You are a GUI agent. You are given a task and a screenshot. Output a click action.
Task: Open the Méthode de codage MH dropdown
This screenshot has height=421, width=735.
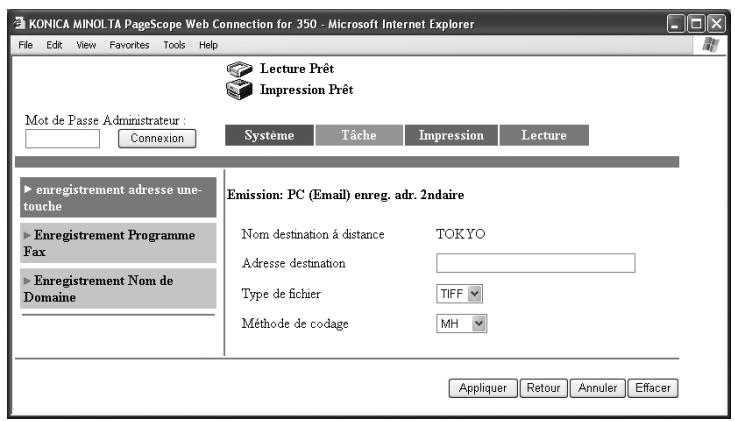click(x=462, y=323)
